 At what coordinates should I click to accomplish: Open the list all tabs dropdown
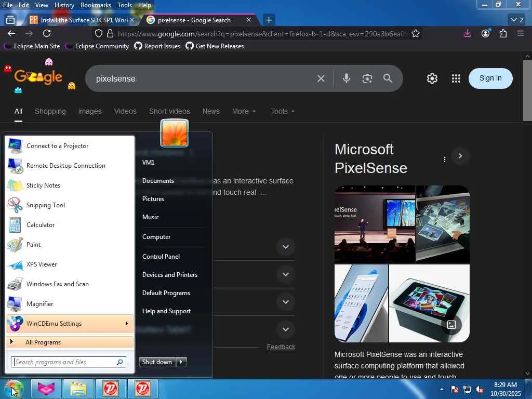tap(517, 20)
